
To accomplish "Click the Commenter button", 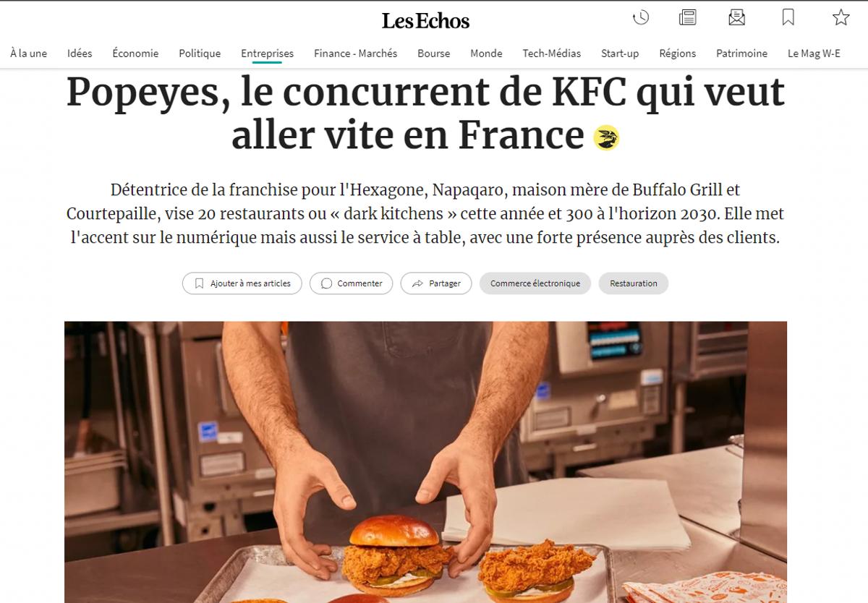I will tap(351, 283).
